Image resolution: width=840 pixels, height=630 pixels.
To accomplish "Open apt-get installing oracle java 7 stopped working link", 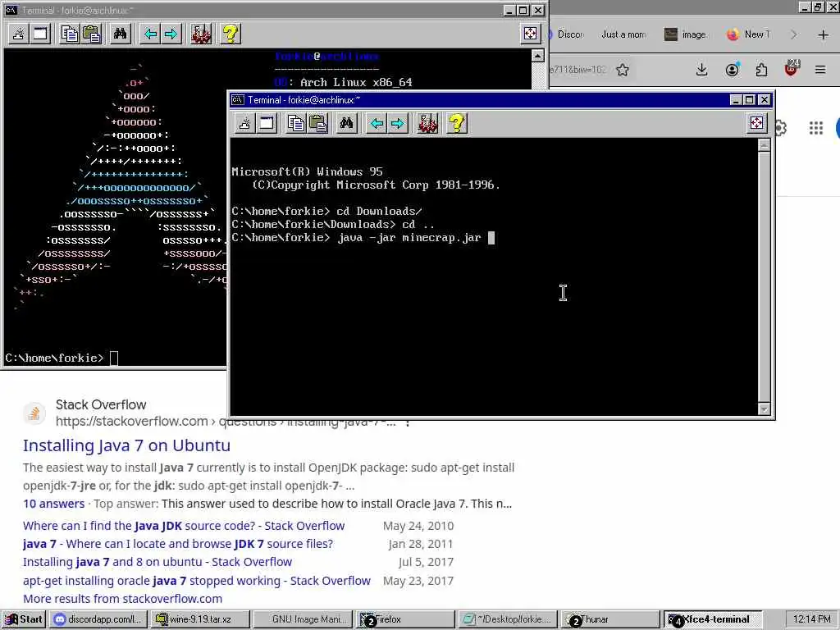I will pyautogui.click(x=197, y=581).
